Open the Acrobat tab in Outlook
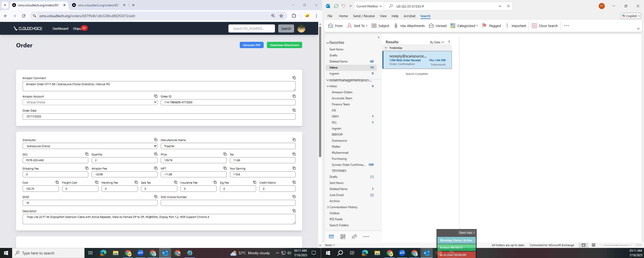The height and width of the screenshot is (258, 644). (409, 16)
